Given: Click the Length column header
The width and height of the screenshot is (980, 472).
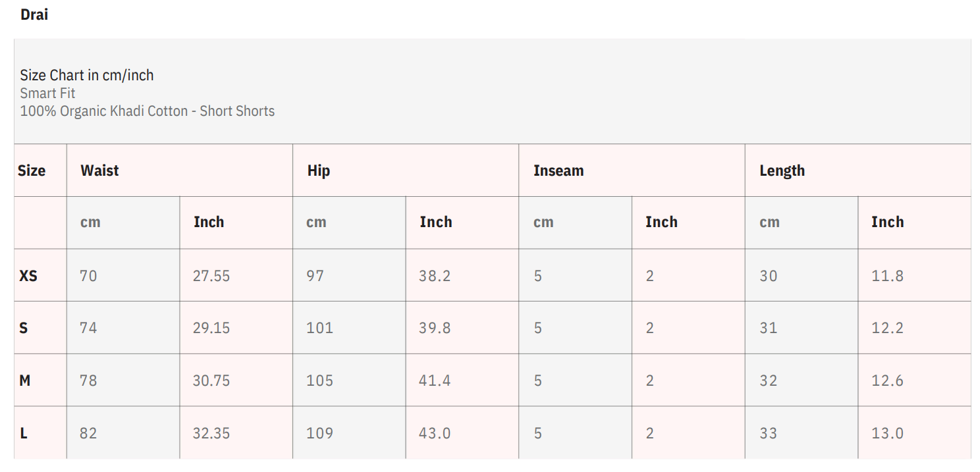Looking at the screenshot, I should point(782,170).
